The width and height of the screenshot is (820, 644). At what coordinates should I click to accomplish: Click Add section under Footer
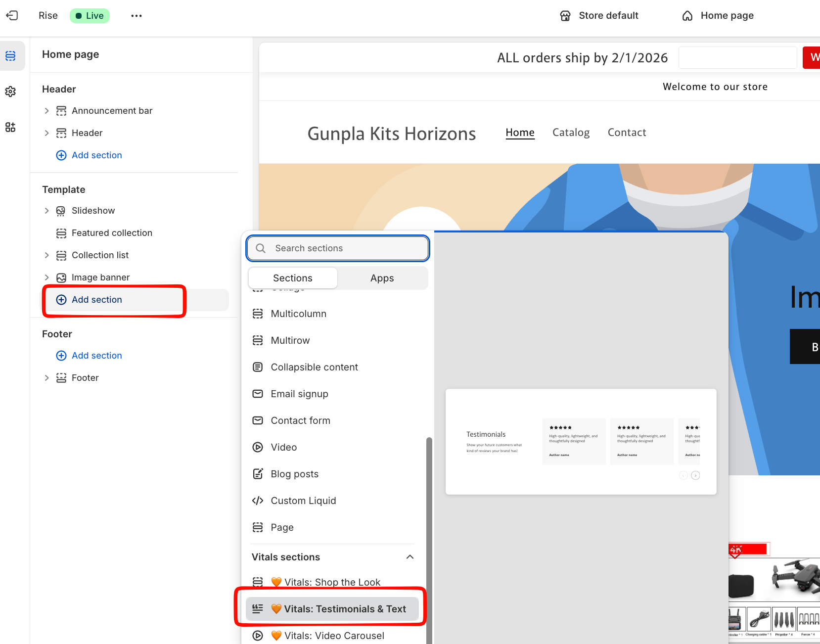click(x=96, y=356)
